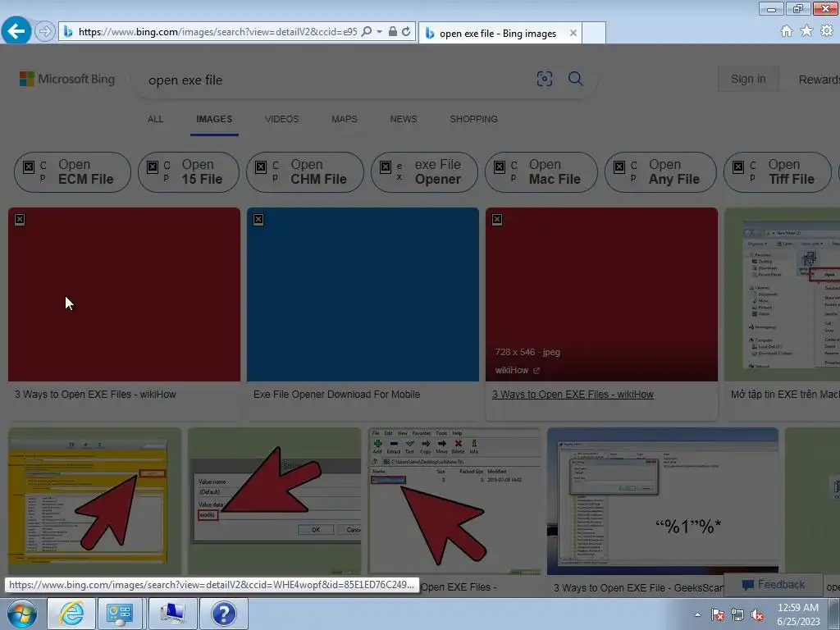
Task: Open visual search camera icon
Action: click(545, 80)
